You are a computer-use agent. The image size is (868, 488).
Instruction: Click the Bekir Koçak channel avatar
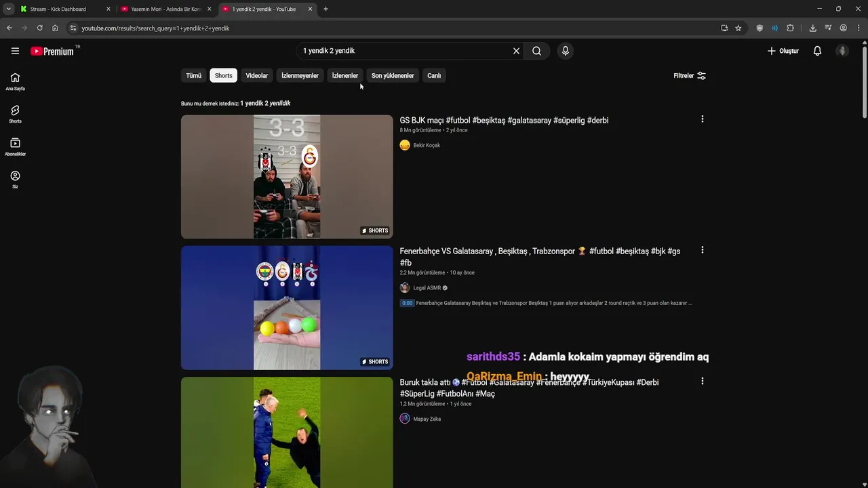[x=405, y=145]
